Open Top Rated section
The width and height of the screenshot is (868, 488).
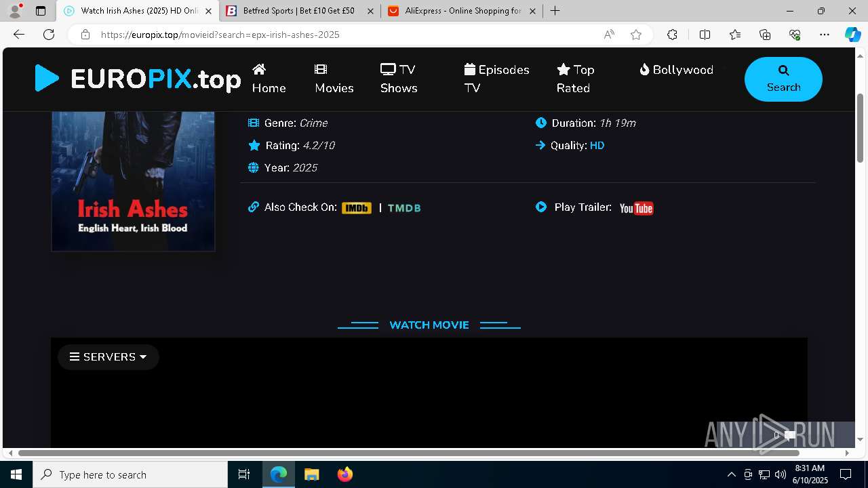[575, 79]
